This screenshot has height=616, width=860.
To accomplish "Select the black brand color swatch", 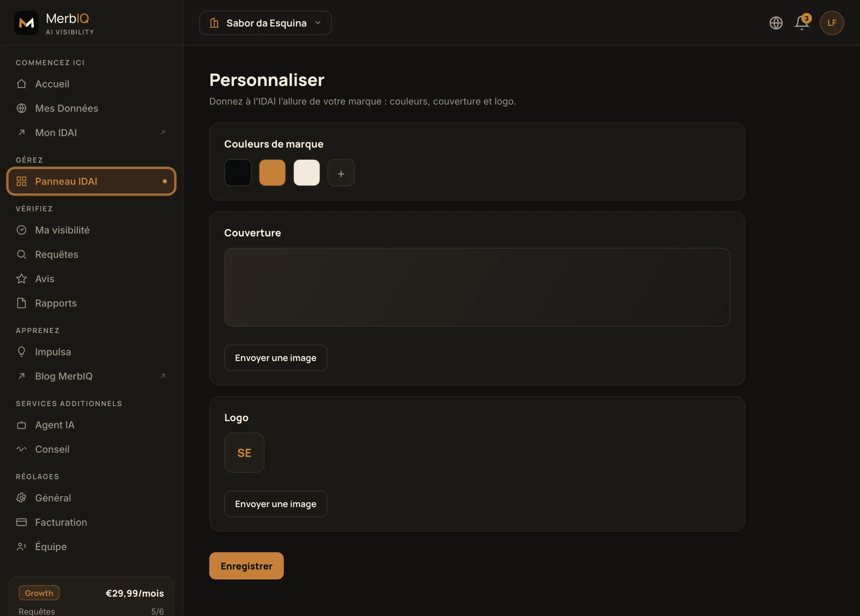I will [x=238, y=173].
